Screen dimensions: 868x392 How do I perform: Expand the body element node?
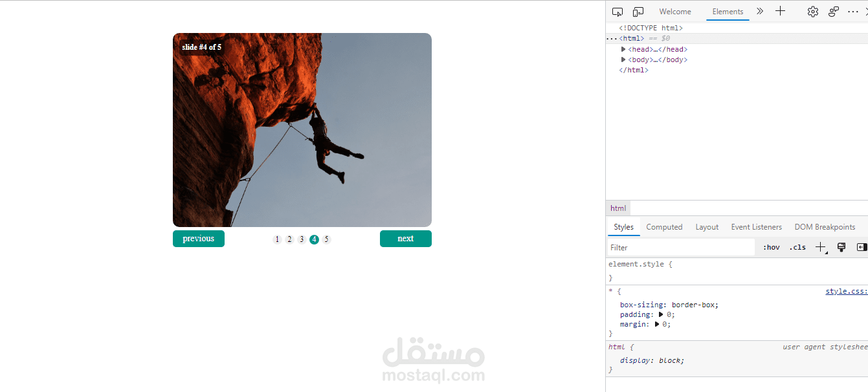[x=623, y=59]
